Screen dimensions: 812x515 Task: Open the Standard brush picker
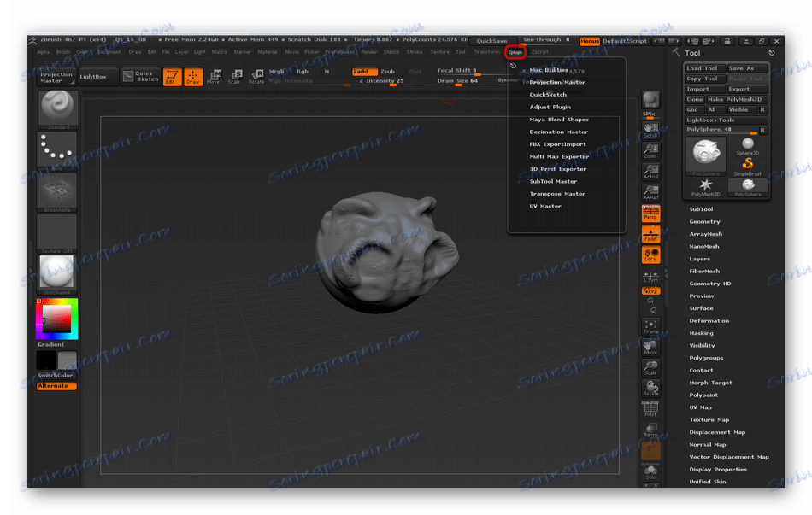(57, 109)
